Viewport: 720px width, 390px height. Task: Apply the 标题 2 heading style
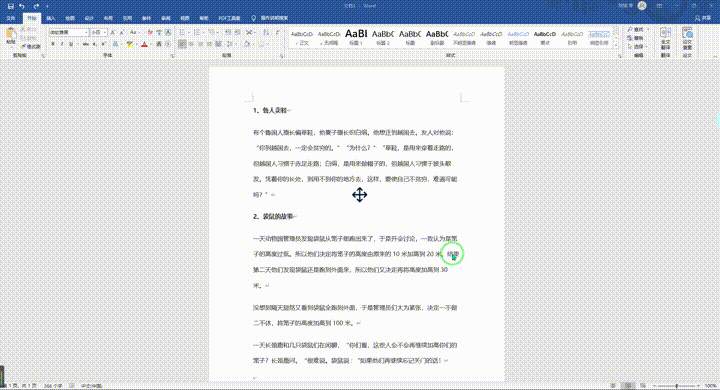(x=382, y=38)
